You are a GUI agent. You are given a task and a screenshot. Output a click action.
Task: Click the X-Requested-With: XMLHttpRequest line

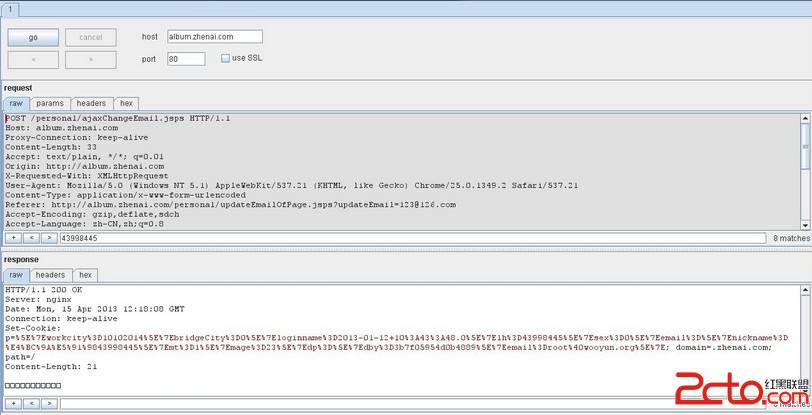click(86, 176)
